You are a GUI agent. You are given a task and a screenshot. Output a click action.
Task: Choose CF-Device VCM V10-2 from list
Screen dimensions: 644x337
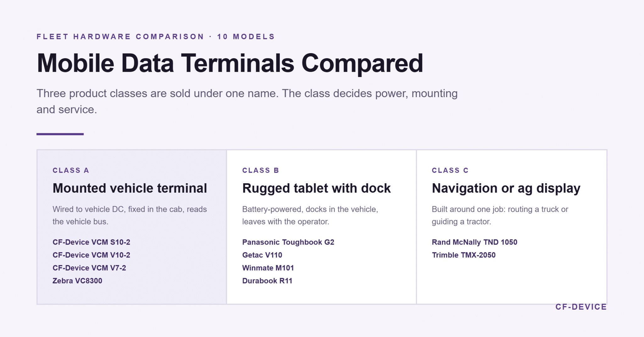91,255
